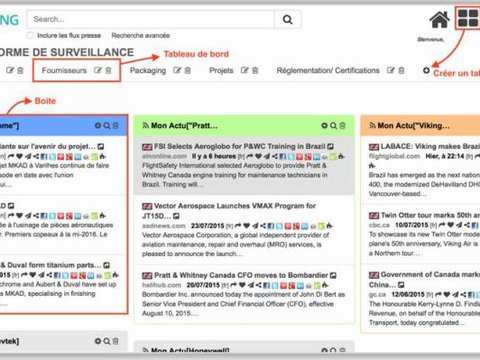Open settings gear of Mon Actu["Pratt box
Viewport: 480px width, 360px height.
click(x=324, y=126)
